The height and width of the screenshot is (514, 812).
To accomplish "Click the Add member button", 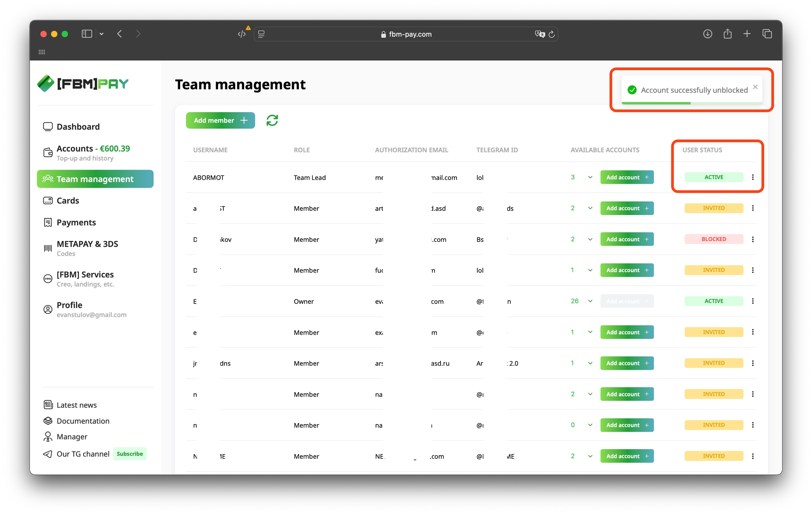I will pos(220,121).
